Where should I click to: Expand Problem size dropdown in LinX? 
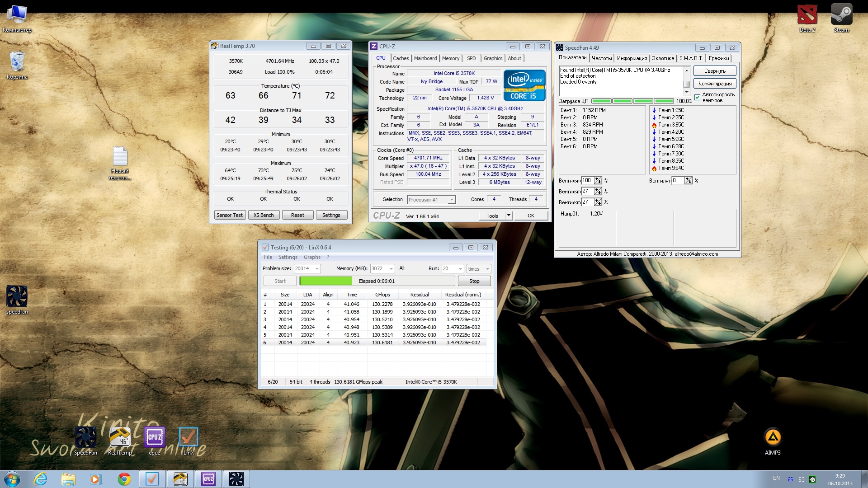click(x=317, y=269)
